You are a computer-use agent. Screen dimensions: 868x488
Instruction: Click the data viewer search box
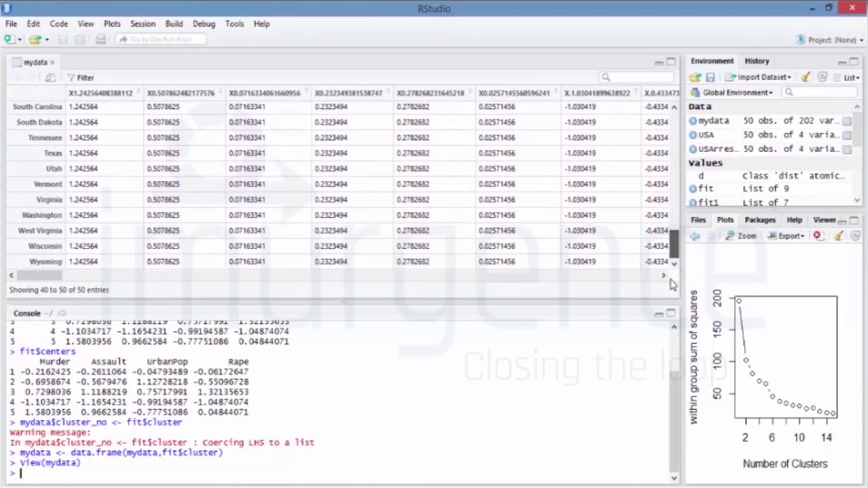pyautogui.click(x=637, y=77)
